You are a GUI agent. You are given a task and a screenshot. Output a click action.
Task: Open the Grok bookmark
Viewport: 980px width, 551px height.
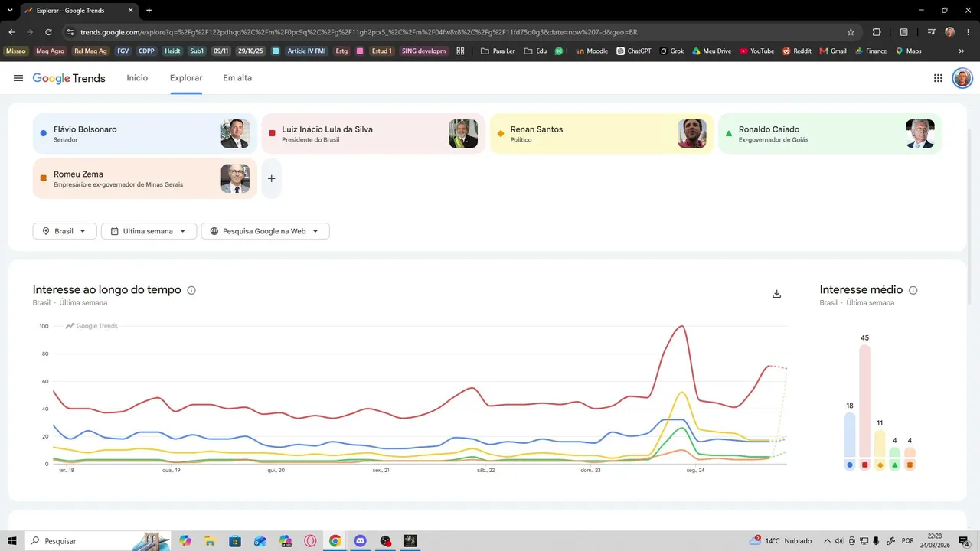(x=671, y=51)
